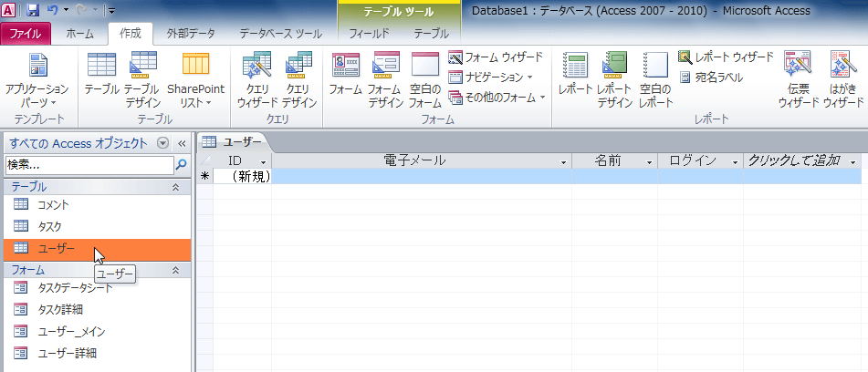868x372 pixels.
Task: Open the 名前 column dropdown arrow
Action: pos(649,162)
